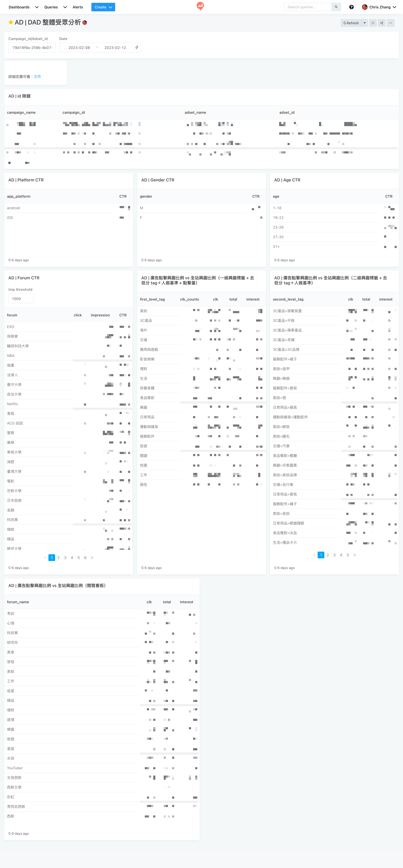Image resolution: width=403 pixels, height=868 pixels.
Task: Select page 2 in Forum CTR pagination
Action: click(x=58, y=558)
